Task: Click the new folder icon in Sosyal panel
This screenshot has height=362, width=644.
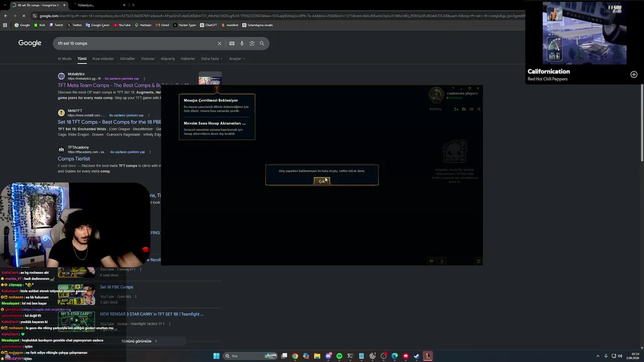Action: (x=464, y=109)
